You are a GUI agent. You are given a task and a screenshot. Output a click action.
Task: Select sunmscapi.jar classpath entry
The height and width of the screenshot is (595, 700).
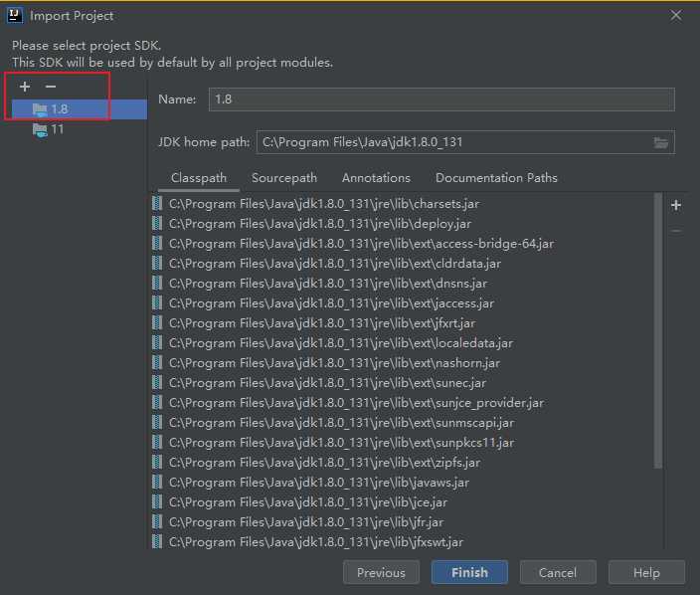[402, 423]
